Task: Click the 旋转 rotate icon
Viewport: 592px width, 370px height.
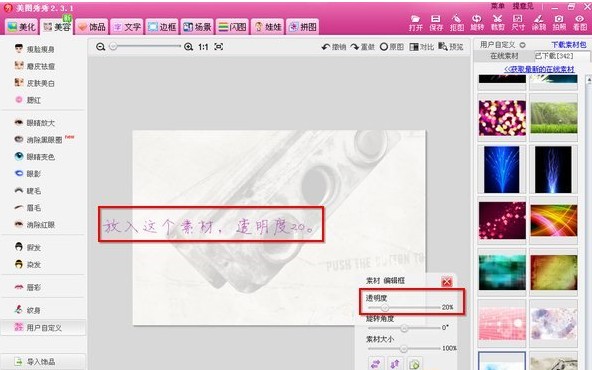Action: point(477,23)
